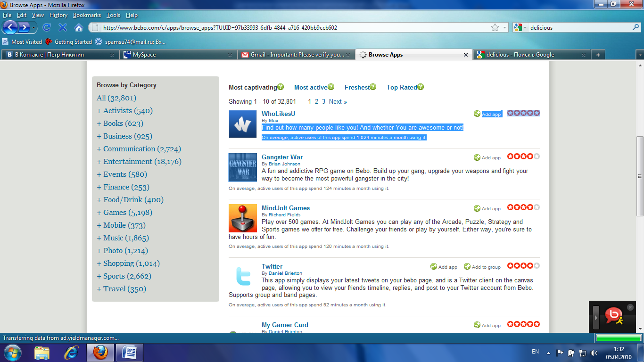Image resolution: width=644 pixels, height=362 pixels.
Task: Open Windows Start menu orb
Action: (x=12, y=353)
